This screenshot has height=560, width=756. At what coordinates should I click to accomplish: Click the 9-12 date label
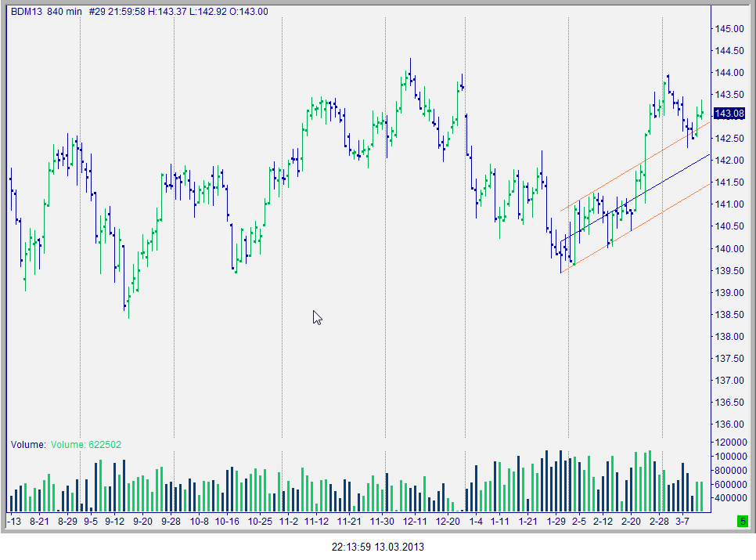pyautogui.click(x=115, y=522)
